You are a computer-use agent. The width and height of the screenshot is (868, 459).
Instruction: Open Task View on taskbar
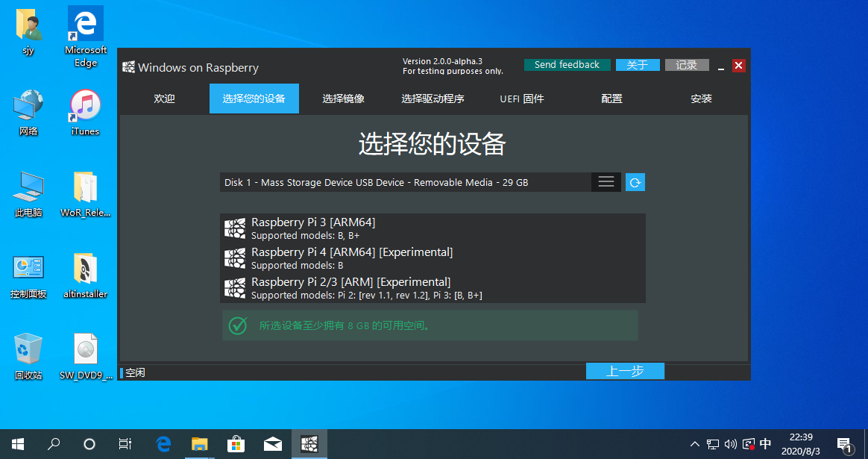tap(125, 444)
